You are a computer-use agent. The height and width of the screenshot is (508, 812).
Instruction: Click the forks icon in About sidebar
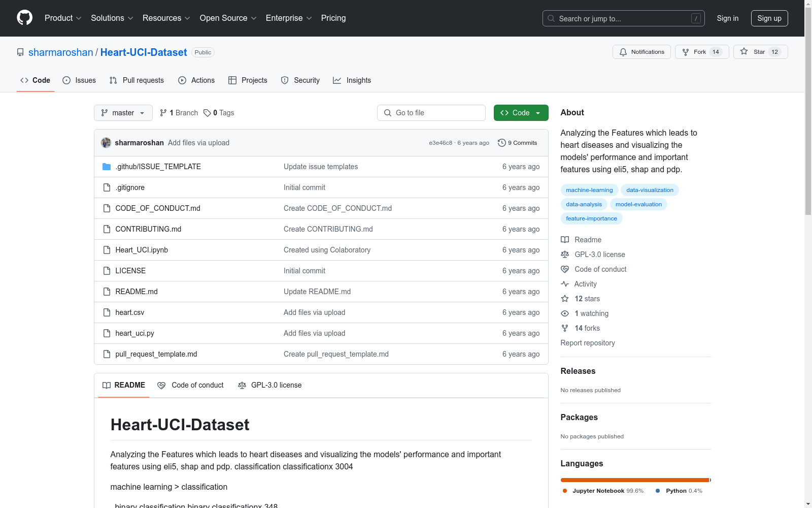click(565, 328)
